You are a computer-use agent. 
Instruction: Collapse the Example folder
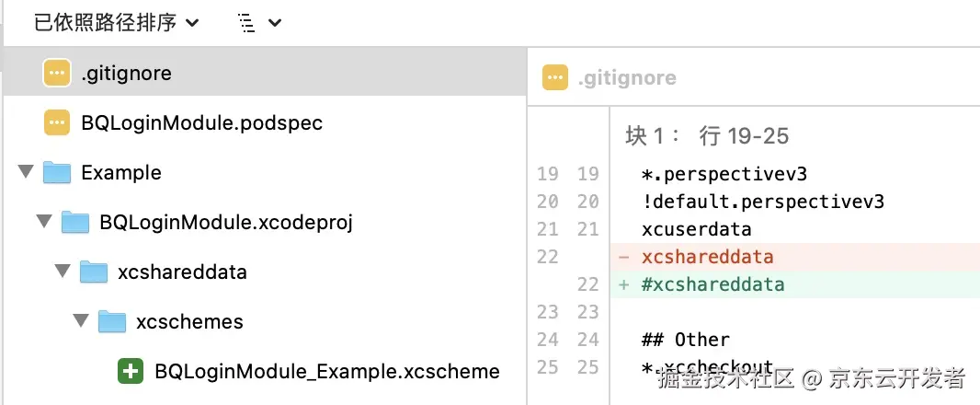[25, 172]
